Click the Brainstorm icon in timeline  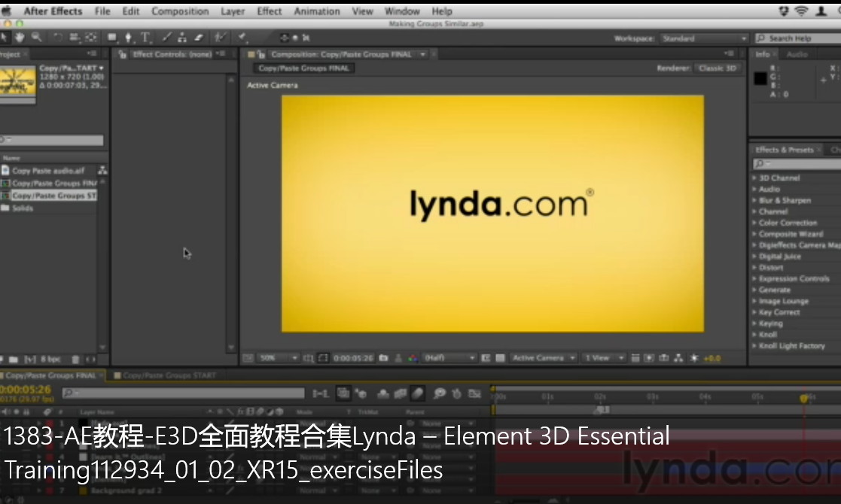(440, 393)
